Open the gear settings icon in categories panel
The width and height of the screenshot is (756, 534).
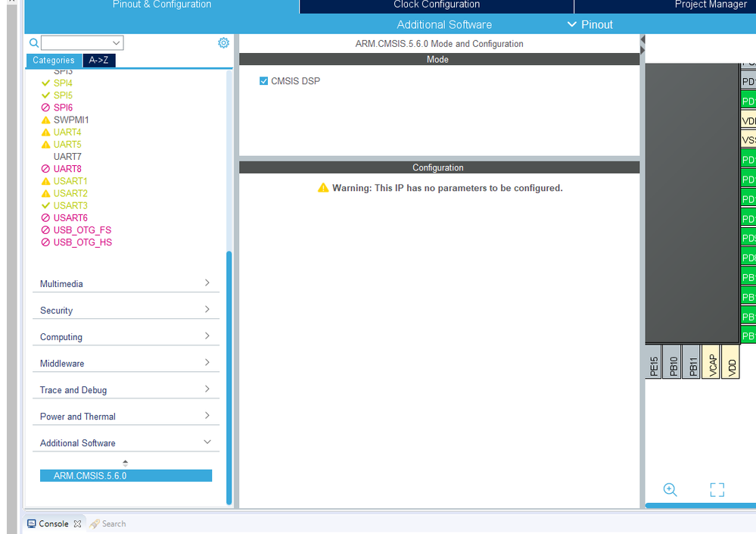coord(223,43)
